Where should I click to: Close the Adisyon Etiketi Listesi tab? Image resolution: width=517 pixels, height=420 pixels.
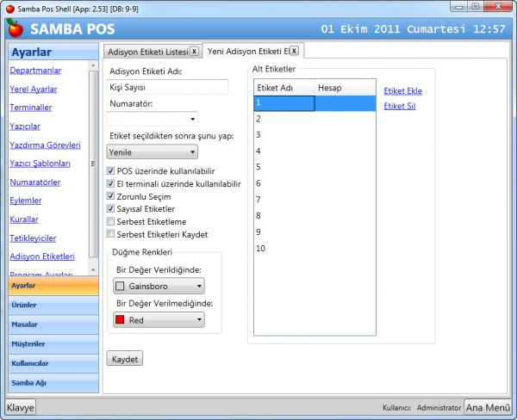pyautogui.click(x=195, y=52)
